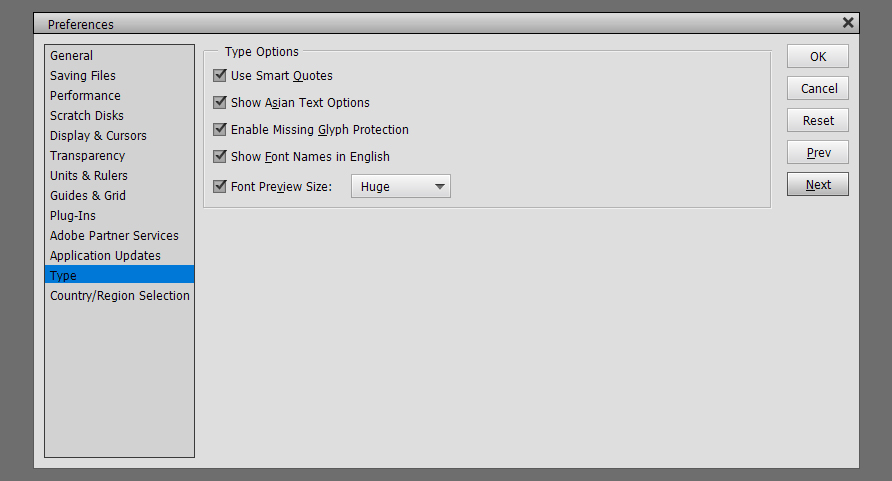
Task: Click the Reset button
Action: point(817,120)
